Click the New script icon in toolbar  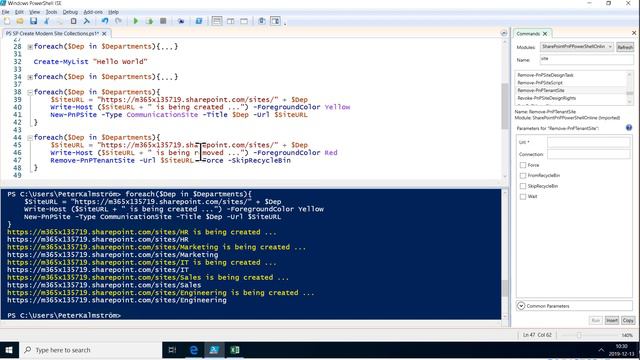pos(7,21)
